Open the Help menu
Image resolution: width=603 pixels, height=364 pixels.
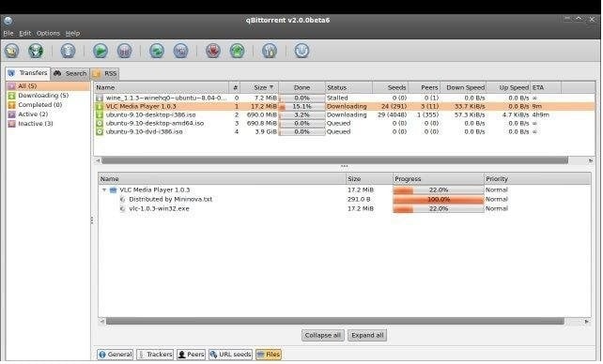click(x=72, y=34)
